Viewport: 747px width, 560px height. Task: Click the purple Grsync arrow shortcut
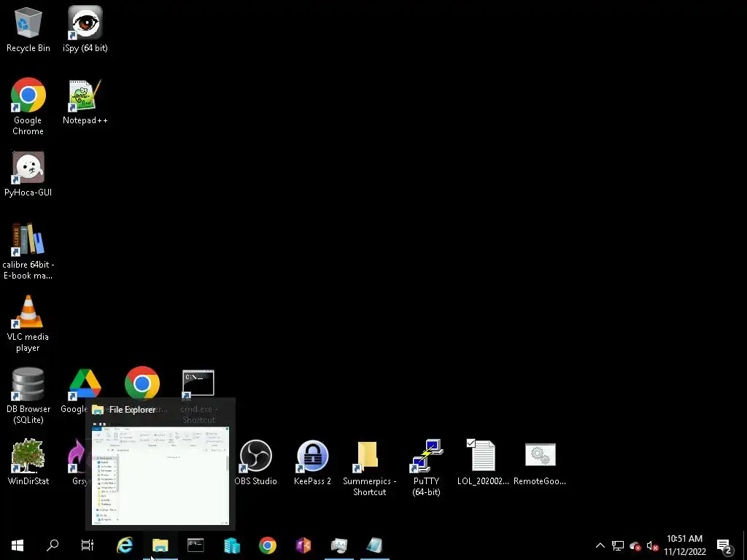pyautogui.click(x=77, y=456)
